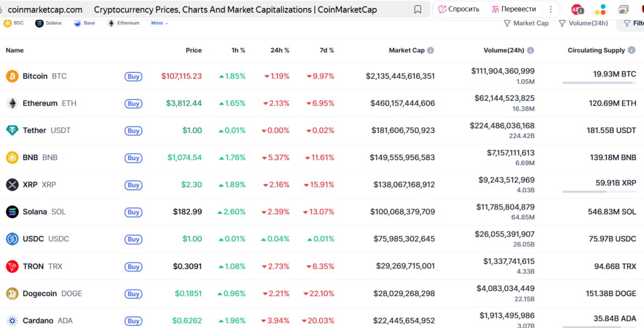Expand the More networks dropdown
Viewport: 644px width, 328px height.
pos(159,23)
